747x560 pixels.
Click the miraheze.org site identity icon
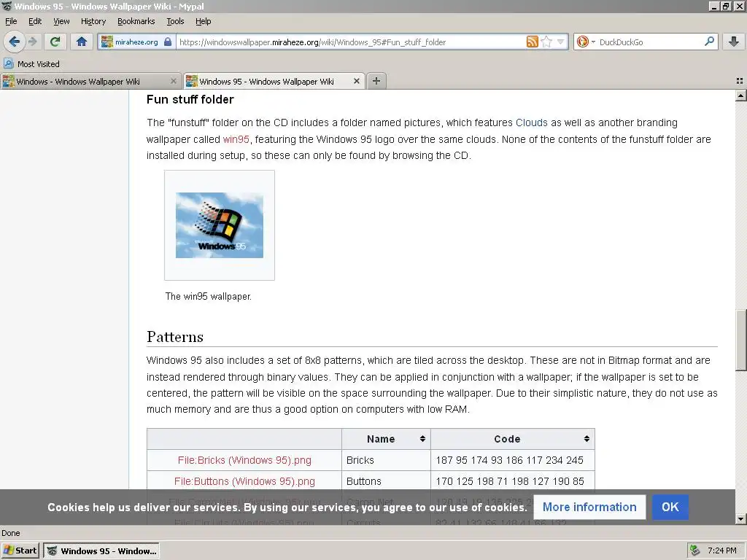pyautogui.click(x=107, y=42)
